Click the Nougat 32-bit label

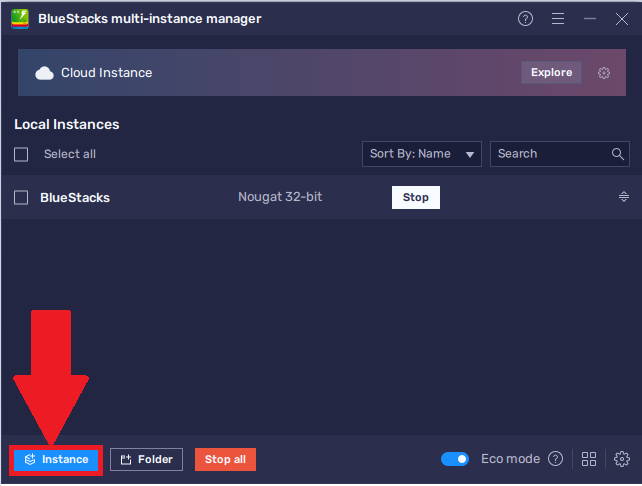coord(280,197)
